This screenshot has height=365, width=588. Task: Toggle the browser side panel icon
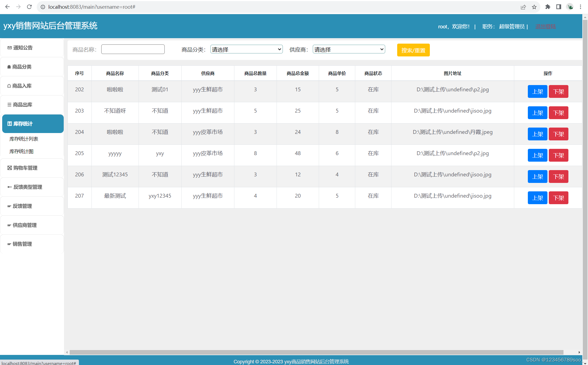click(559, 7)
